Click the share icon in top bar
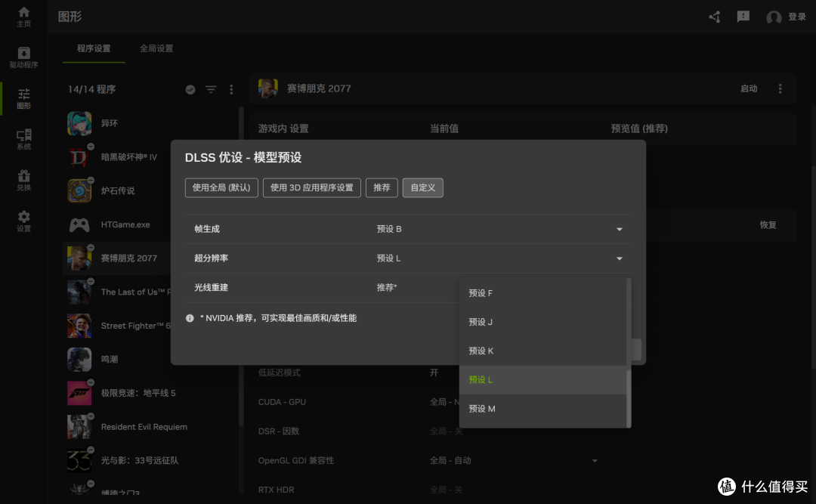The width and height of the screenshot is (816, 504). [715, 17]
